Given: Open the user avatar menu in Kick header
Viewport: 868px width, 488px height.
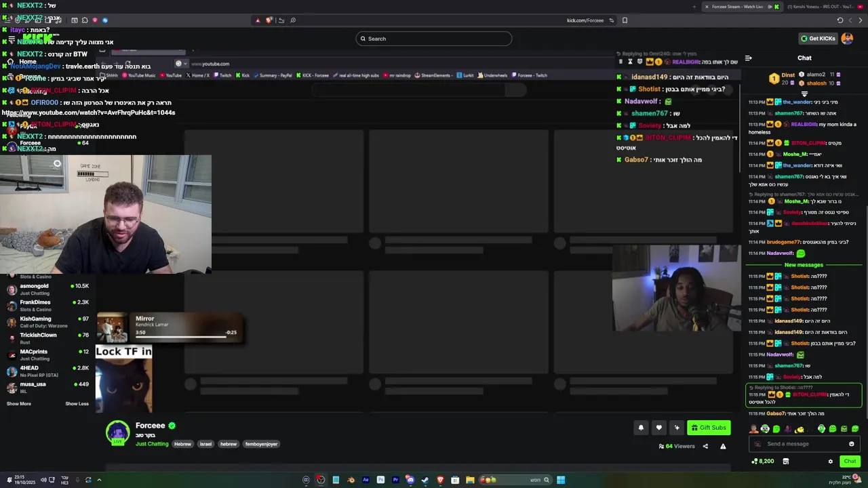Looking at the screenshot, I should [847, 39].
